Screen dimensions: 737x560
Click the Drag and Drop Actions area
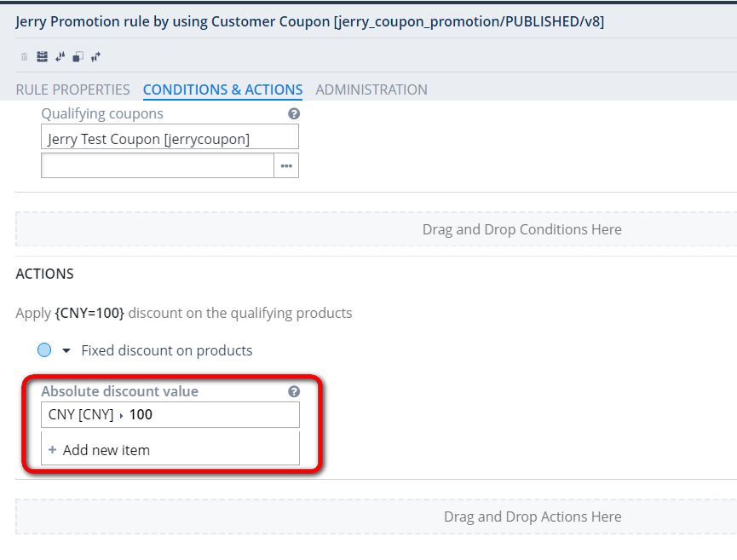click(533, 517)
